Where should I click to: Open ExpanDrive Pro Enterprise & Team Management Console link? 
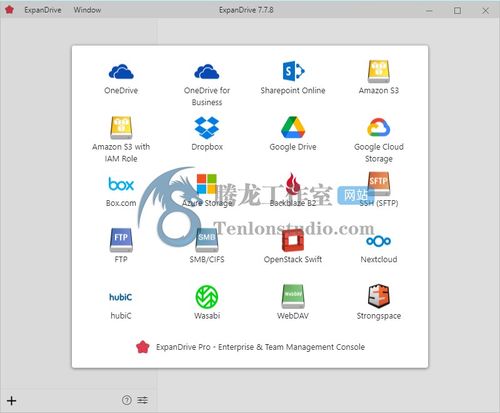[250, 347]
